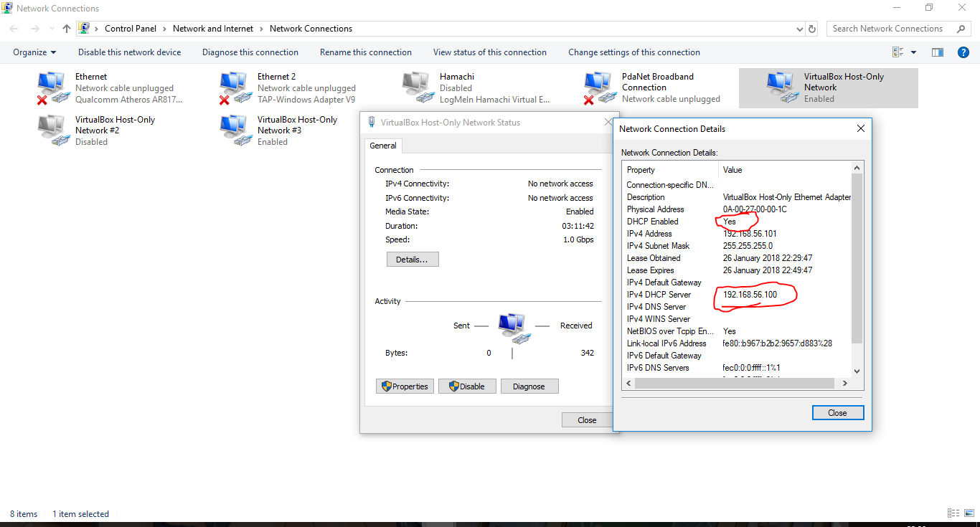980x527 pixels.
Task: Open the Organize dropdown menu
Action: click(34, 52)
